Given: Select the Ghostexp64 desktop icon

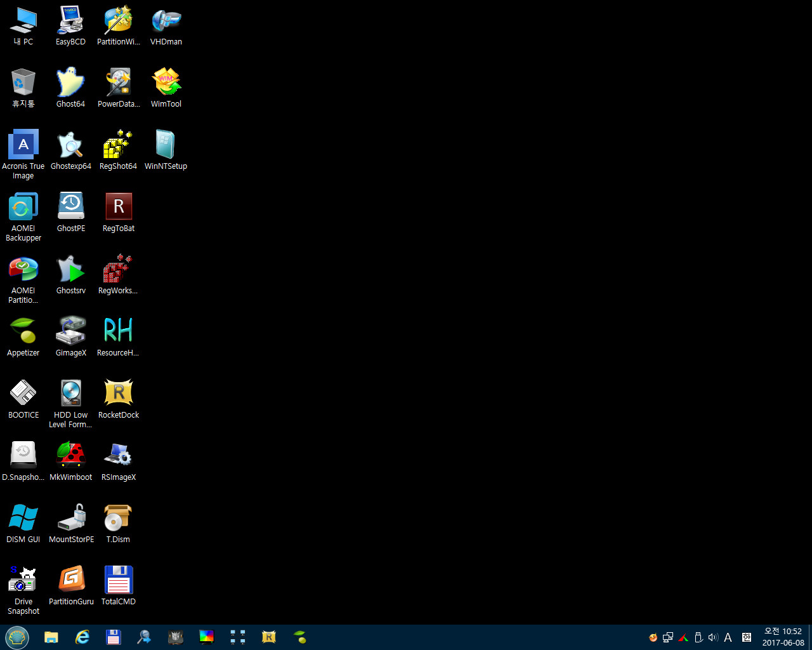Looking at the screenshot, I should click(x=71, y=150).
